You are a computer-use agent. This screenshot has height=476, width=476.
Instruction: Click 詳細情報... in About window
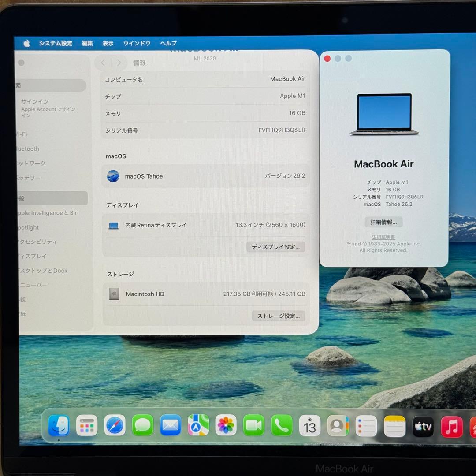[x=384, y=222]
